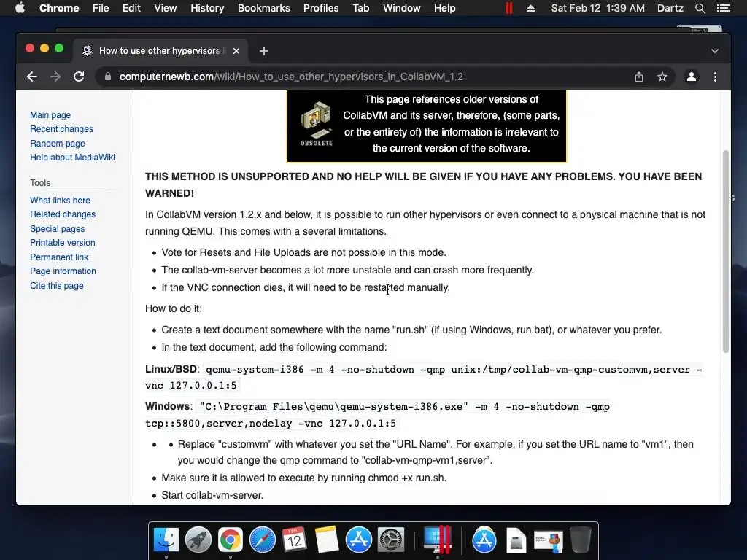
Task: Open the Help menu
Action: (444, 8)
